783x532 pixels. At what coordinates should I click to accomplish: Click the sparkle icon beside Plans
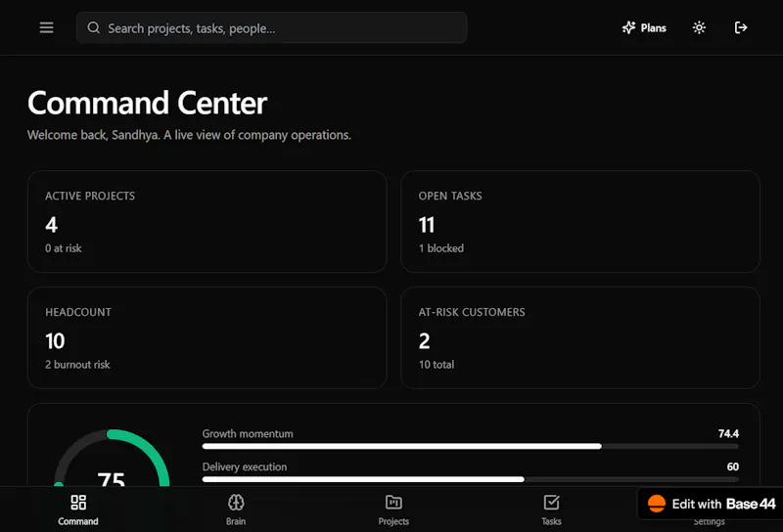628,27
